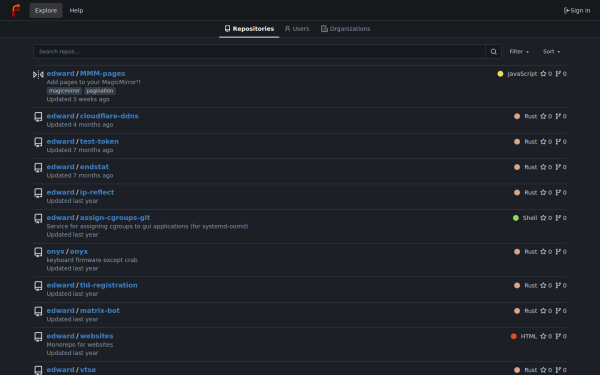Click 'Updated 3 weeks ago' text
Image resolution: width=600 pixels, height=375 pixels.
coord(78,99)
